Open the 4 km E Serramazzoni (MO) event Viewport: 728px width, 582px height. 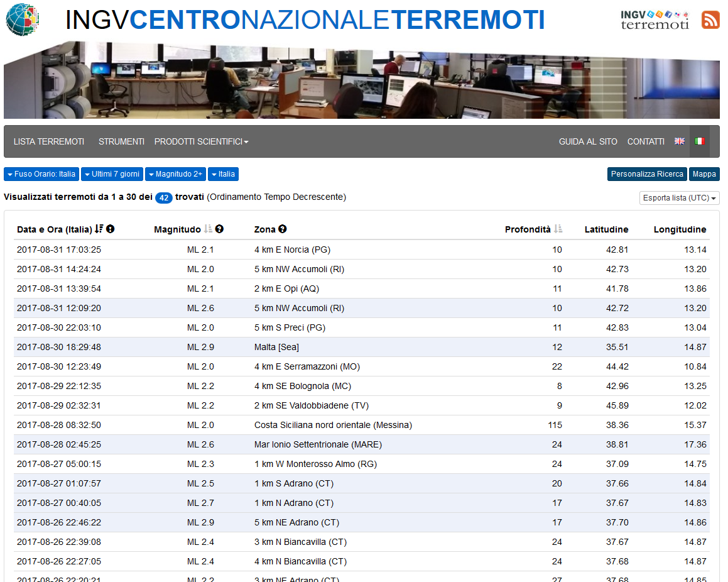click(x=307, y=366)
